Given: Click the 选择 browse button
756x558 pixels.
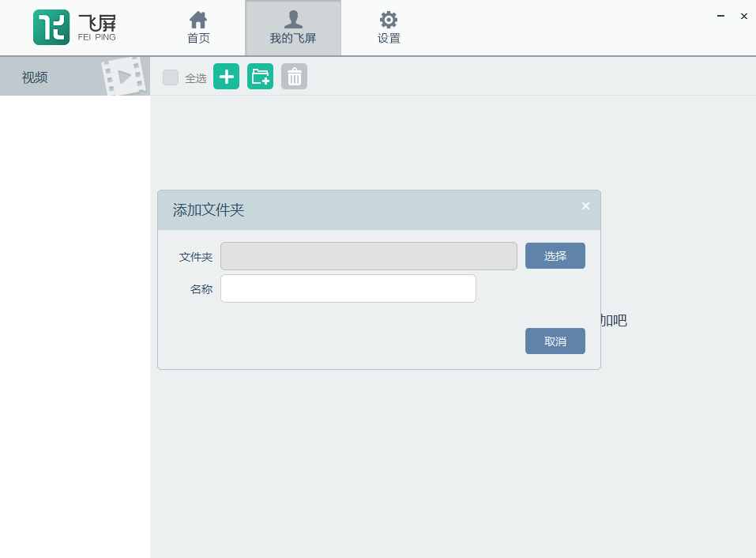Looking at the screenshot, I should 555,255.
